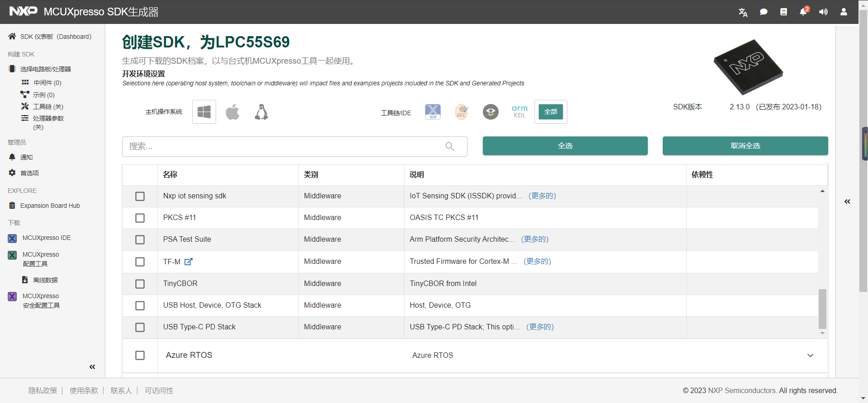Click the LPC55S69 chip image
The height and width of the screenshot is (403, 868).
pos(748,67)
